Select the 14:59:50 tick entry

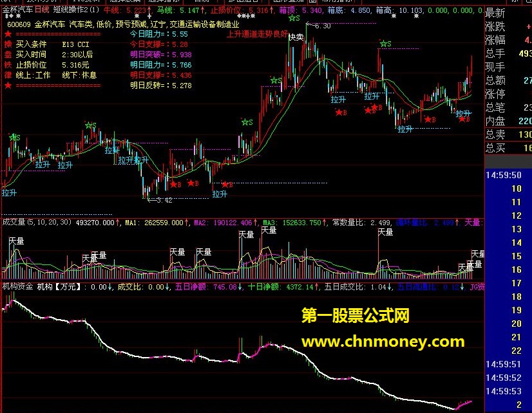point(504,175)
